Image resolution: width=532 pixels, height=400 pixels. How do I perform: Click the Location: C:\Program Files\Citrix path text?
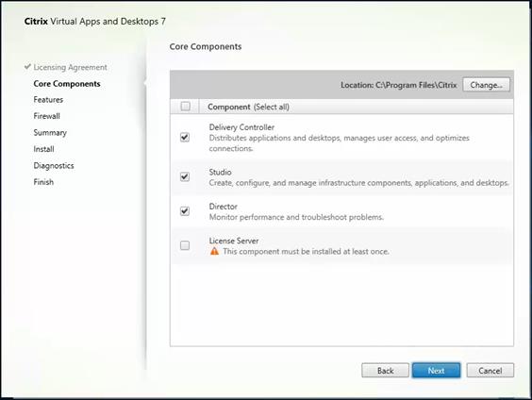tap(399, 85)
